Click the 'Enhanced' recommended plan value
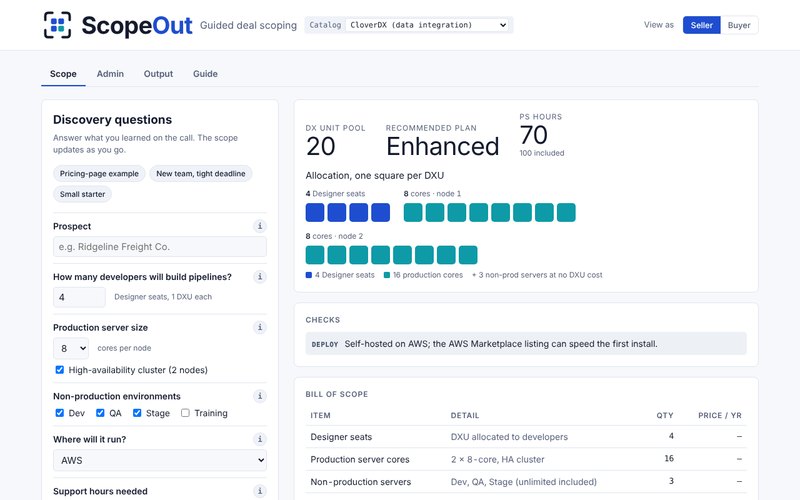The image size is (800, 500). 442,146
